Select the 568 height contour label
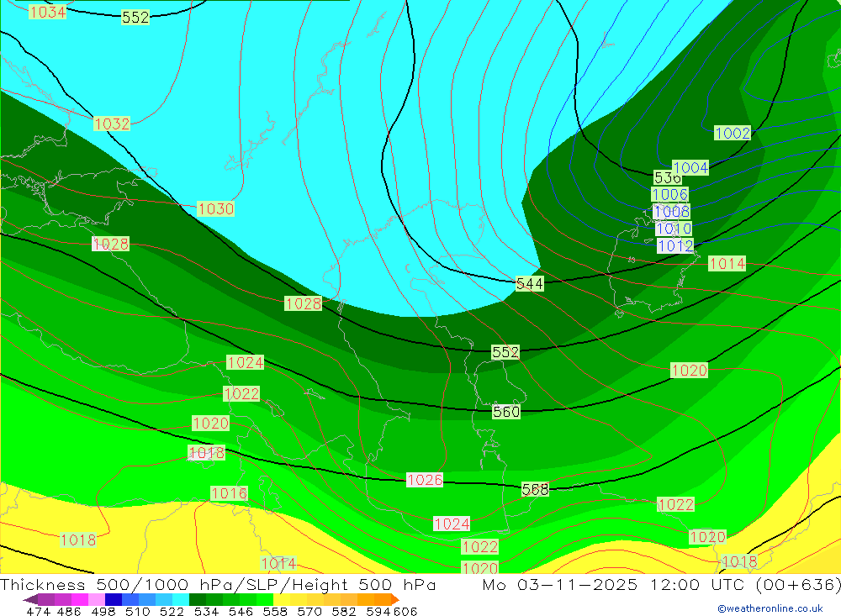 pyautogui.click(x=535, y=489)
